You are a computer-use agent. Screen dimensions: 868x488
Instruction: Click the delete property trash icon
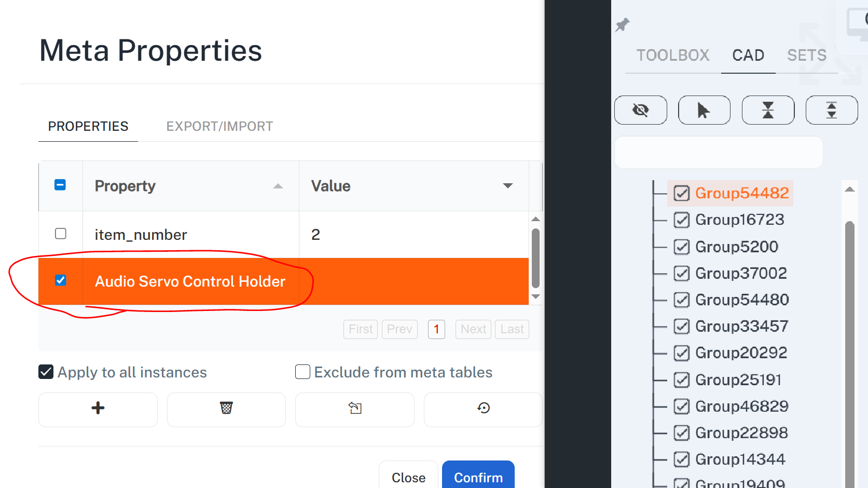coord(226,409)
